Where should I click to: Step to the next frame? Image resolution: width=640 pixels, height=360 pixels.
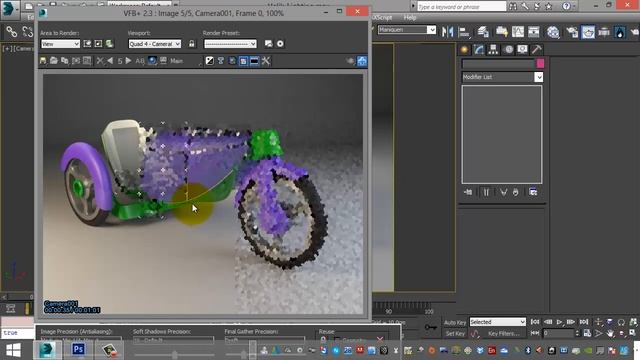(x=572, y=322)
